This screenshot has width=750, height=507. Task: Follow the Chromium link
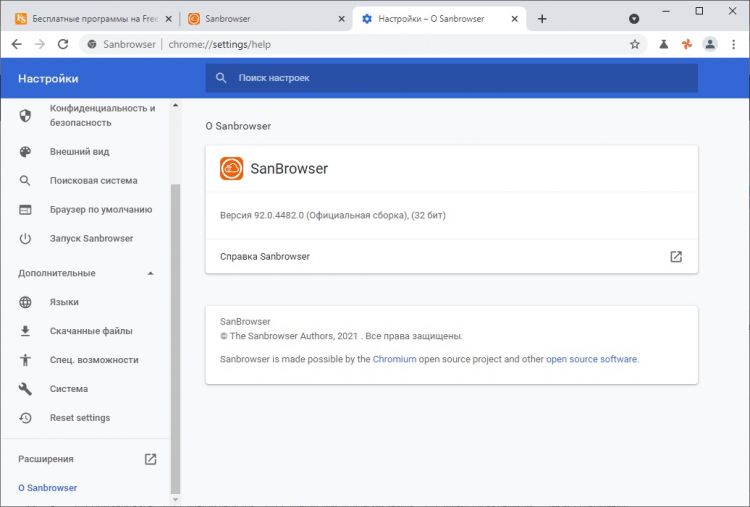(x=394, y=359)
